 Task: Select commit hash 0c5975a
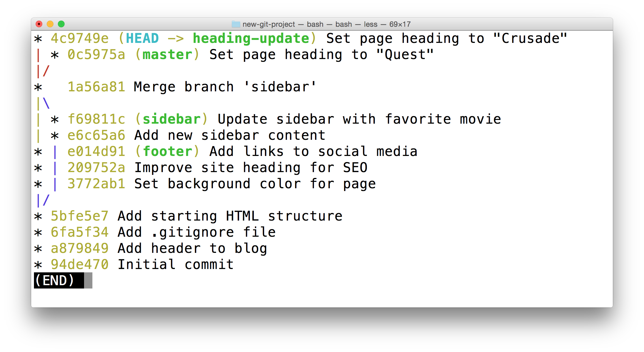point(97,54)
